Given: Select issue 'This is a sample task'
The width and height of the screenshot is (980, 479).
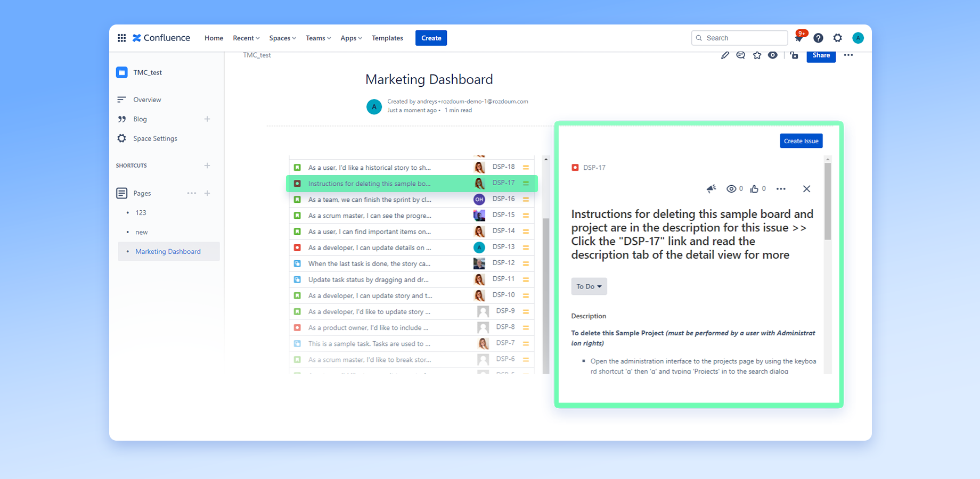Looking at the screenshot, I should [x=369, y=344].
